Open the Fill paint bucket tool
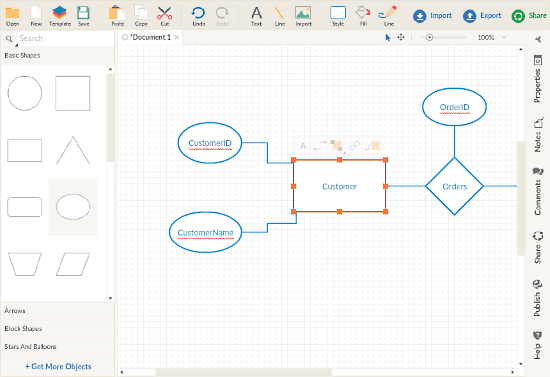Viewport: 550px width, 377px height. coord(363,16)
